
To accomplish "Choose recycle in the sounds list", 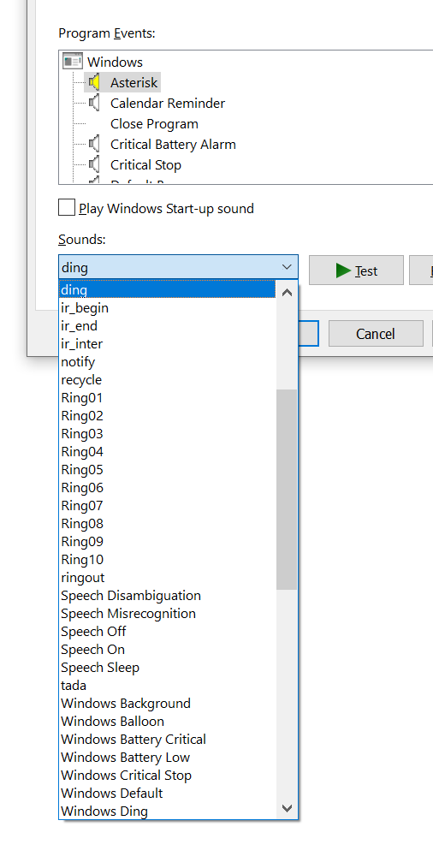I will pyautogui.click(x=167, y=380).
